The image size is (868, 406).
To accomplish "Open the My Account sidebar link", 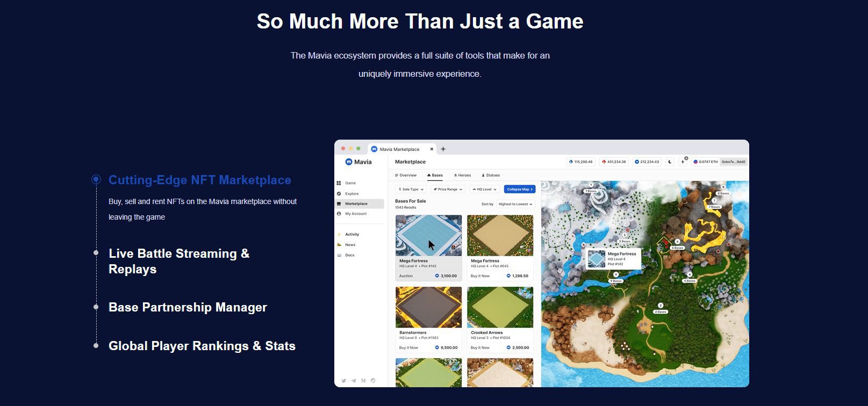I will tap(356, 214).
